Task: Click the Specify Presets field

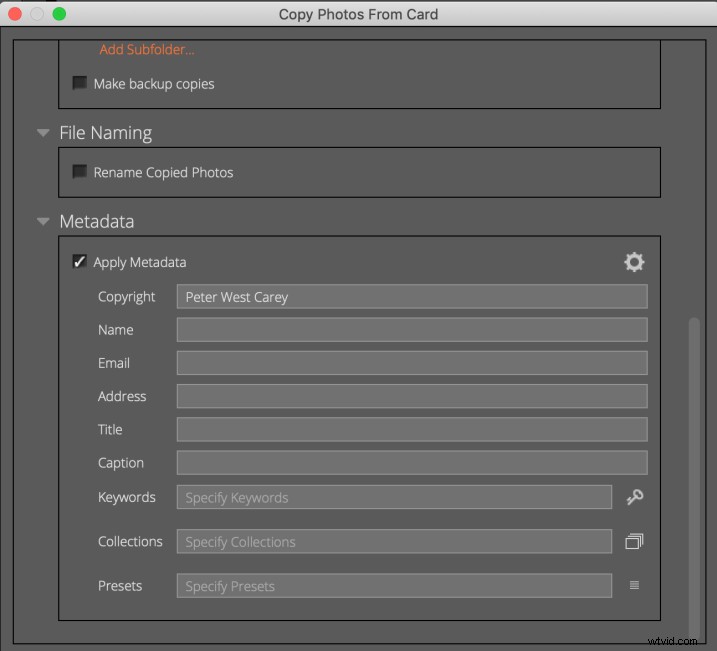Action: click(393, 586)
